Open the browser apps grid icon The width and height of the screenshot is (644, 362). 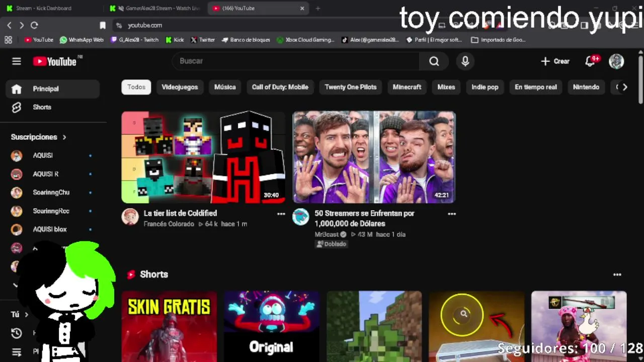coord(8,40)
